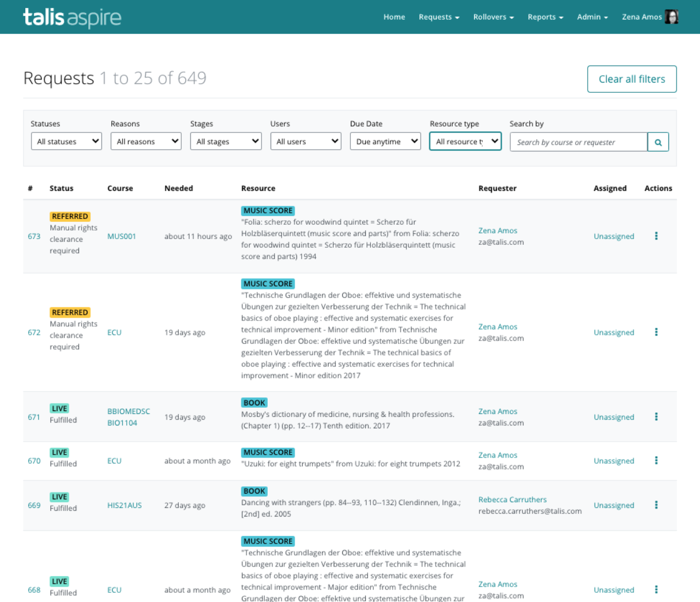
Task: Open requester Zena Amos for request 672
Action: [x=498, y=327]
